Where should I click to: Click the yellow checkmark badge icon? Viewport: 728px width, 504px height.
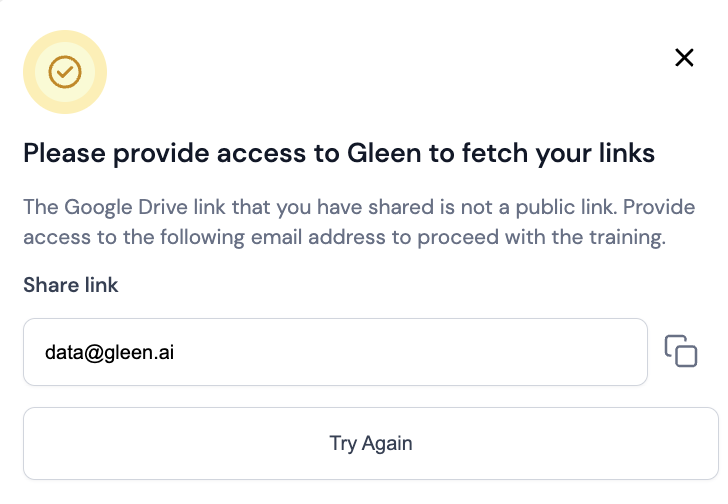pyautogui.click(x=65, y=71)
